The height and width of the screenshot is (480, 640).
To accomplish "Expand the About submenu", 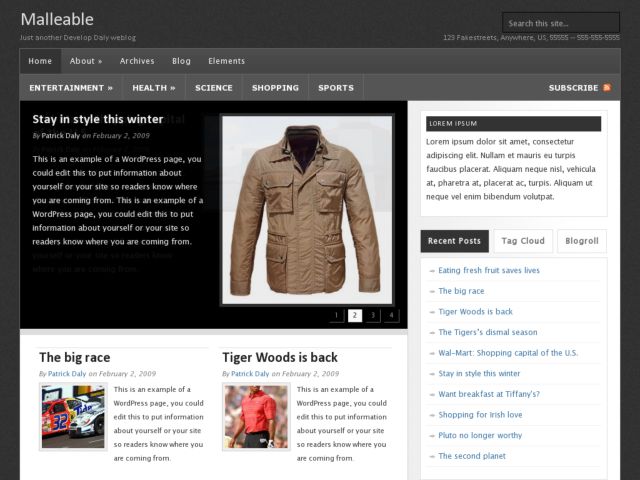I will (x=86, y=61).
